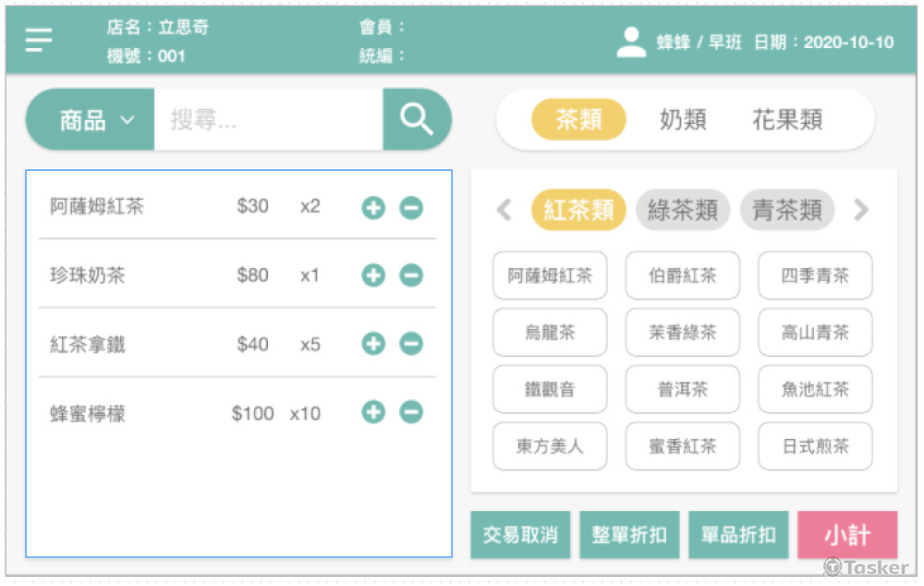
Task: Switch to the 花果類 category tab
Action: click(786, 119)
